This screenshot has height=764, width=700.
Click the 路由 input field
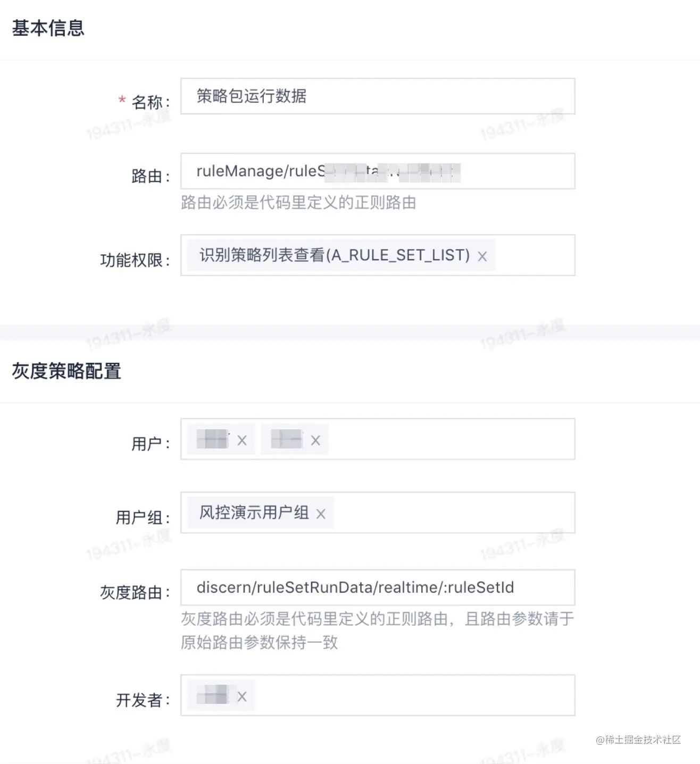pyautogui.click(x=378, y=171)
